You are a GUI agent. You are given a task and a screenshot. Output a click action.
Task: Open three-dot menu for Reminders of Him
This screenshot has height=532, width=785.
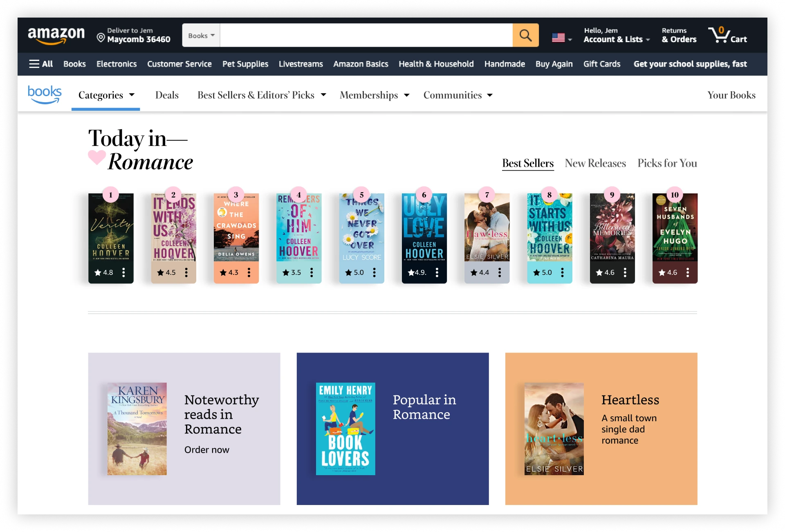click(x=312, y=272)
